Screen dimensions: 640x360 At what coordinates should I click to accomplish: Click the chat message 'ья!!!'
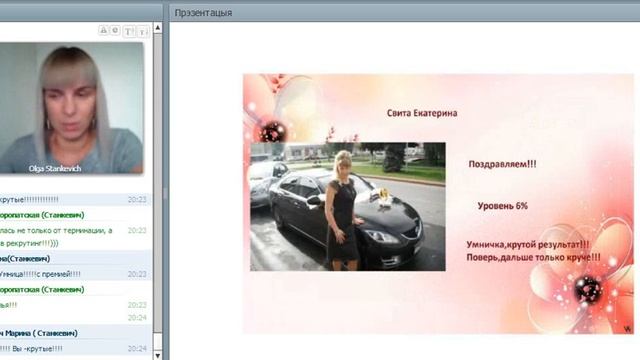[9, 305]
